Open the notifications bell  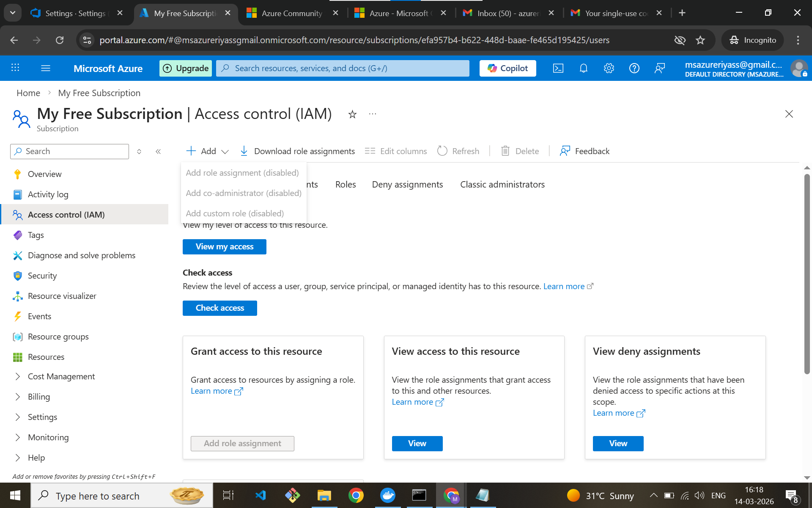(584, 68)
